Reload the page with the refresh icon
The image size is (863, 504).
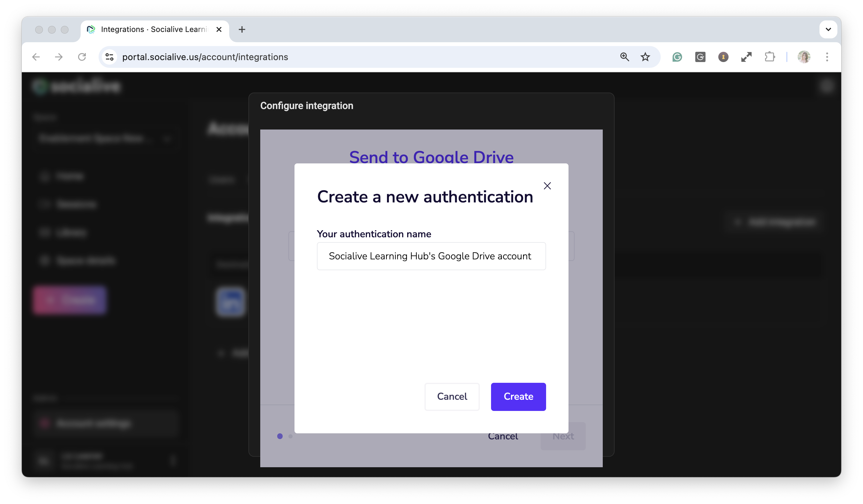82,57
